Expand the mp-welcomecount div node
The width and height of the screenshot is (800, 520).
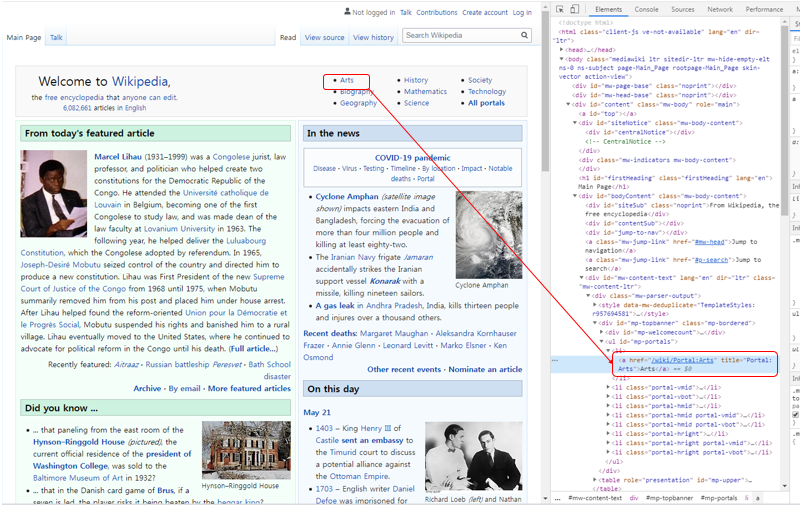click(x=602, y=332)
